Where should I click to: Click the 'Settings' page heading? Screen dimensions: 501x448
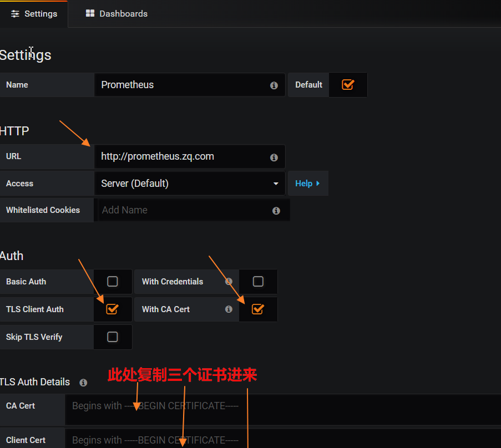point(25,55)
